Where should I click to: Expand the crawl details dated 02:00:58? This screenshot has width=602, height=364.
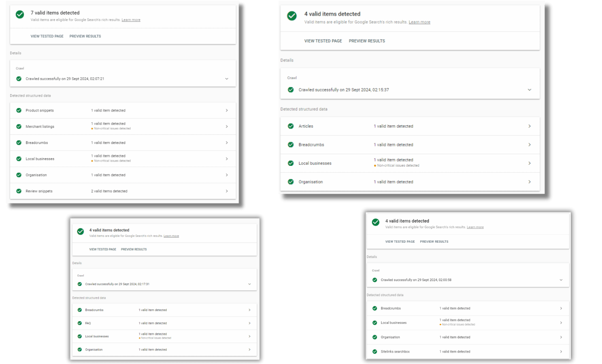pyautogui.click(x=561, y=280)
